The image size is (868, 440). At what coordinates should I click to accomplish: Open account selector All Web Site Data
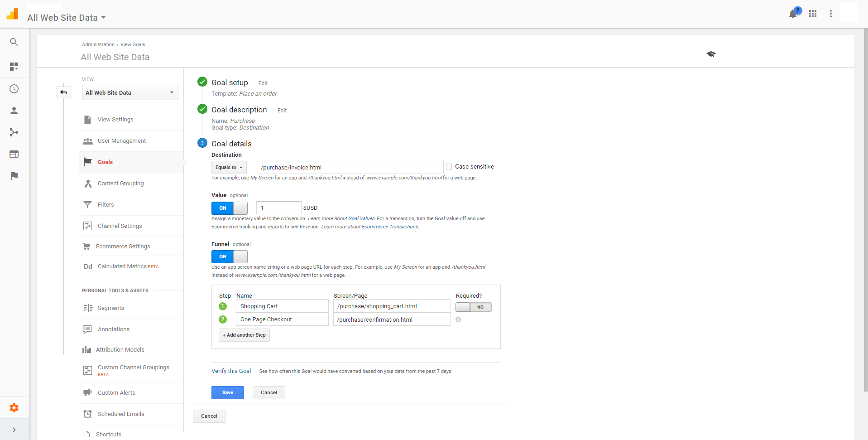coord(66,18)
